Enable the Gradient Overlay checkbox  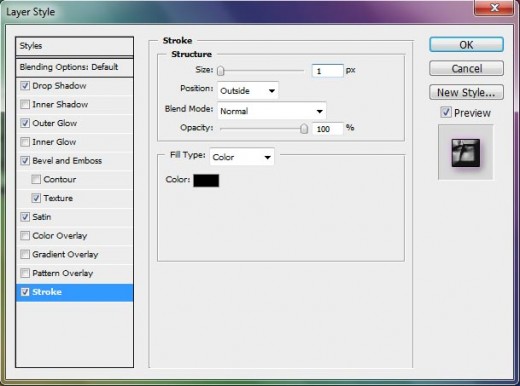tap(25, 254)
